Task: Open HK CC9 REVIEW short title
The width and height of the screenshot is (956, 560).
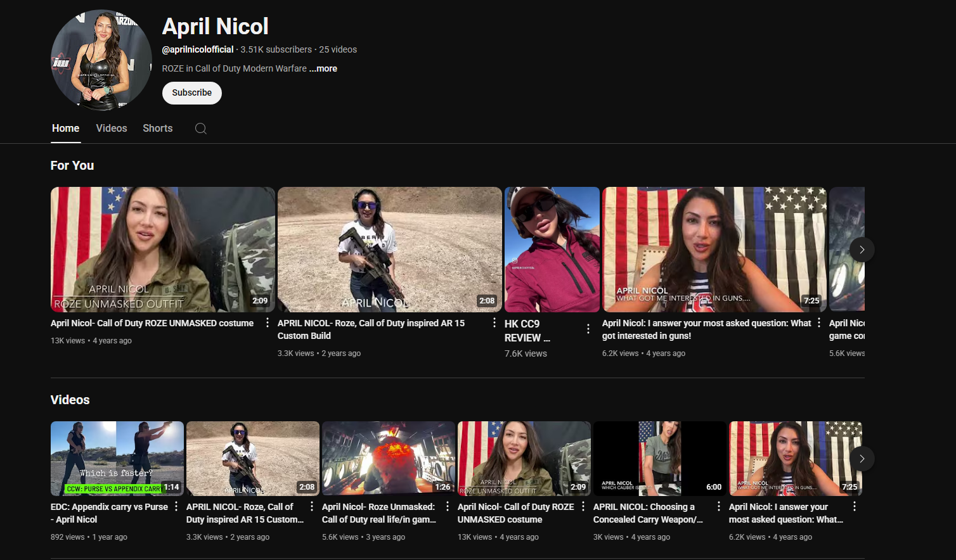Action: coord(527,331)
